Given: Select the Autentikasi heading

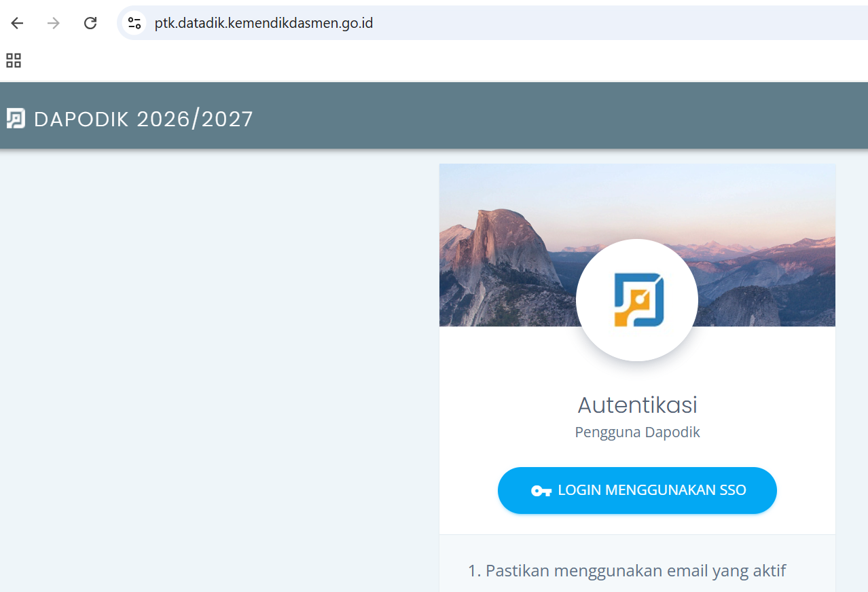Looking at the screenshot, I should (637, 405).
